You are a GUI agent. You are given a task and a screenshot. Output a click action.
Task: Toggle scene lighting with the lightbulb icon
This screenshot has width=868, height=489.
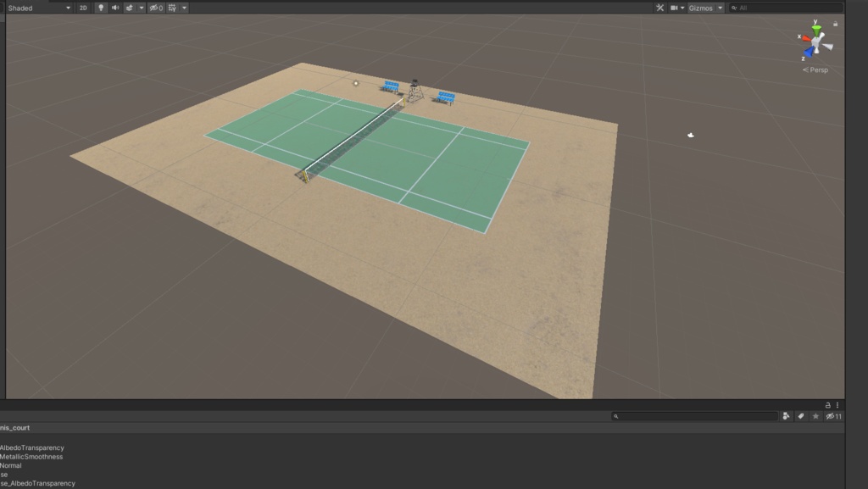[101, 7]
